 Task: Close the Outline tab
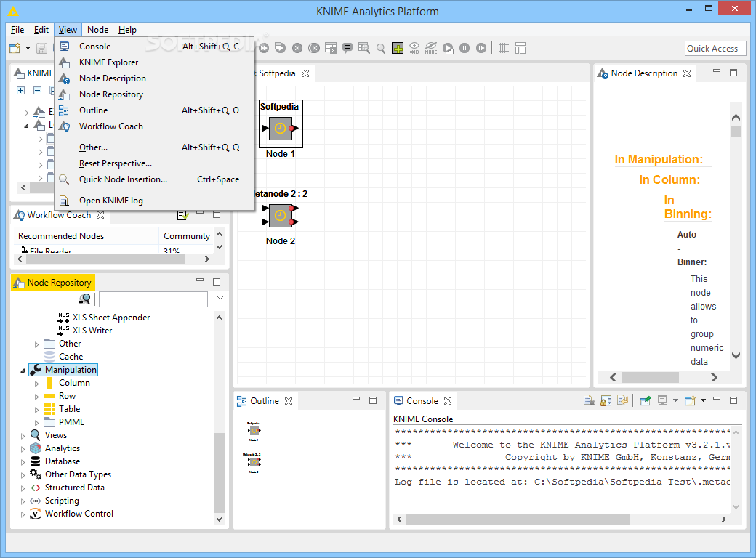pyautogui.click(x=289, y=401)
